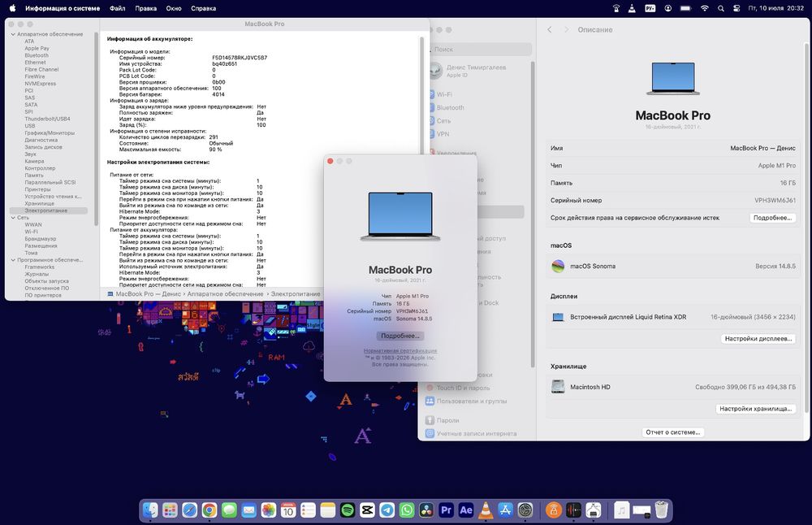The width and height of the screenshot is (812, 525).
Task: Open Messages app in the Dock
Action: [229, 510]
